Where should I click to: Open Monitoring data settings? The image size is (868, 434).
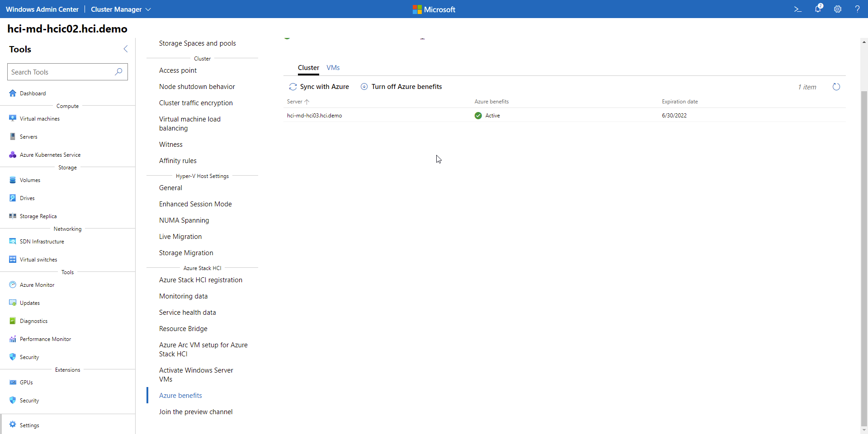coord(183,296)
